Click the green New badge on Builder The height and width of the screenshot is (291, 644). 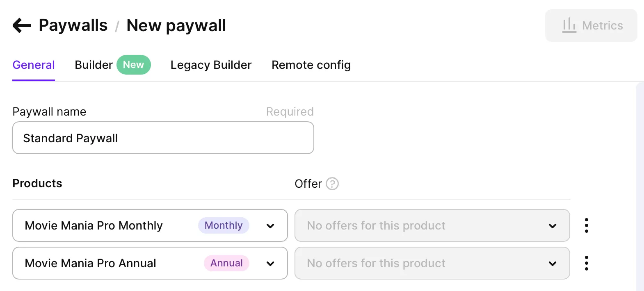[133, 65]
